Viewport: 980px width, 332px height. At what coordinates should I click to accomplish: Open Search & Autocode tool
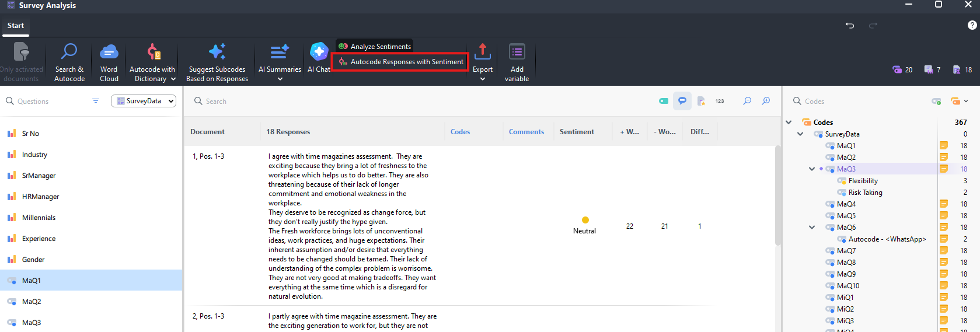tap(69, 62)
